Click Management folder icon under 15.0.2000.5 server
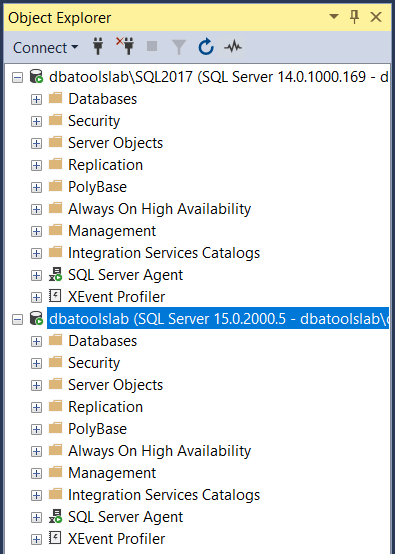Image resolution: width=395 pixels, height=554 pixels. coord(55,472)
